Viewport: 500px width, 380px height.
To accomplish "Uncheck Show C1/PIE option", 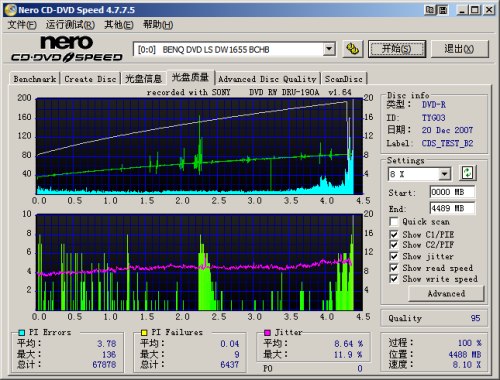I will point(394,234).
